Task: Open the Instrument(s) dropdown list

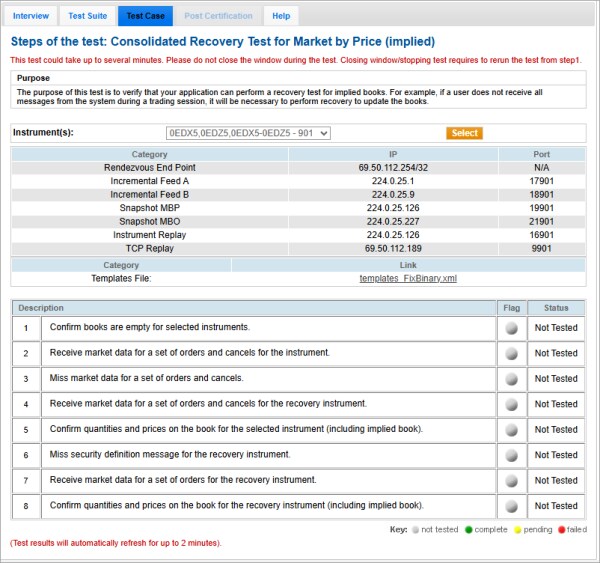Action: pos(248,133)
